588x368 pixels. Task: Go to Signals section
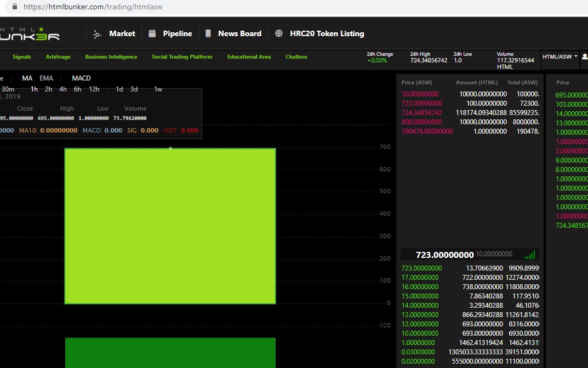pyautogui.click(x=21, y=56)
